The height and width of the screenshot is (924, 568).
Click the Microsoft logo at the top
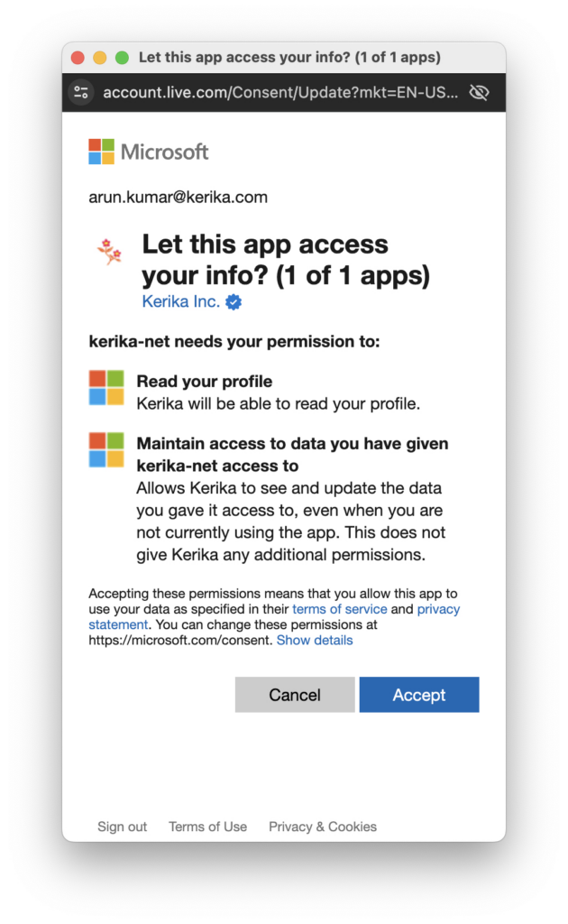click(149, 152)
